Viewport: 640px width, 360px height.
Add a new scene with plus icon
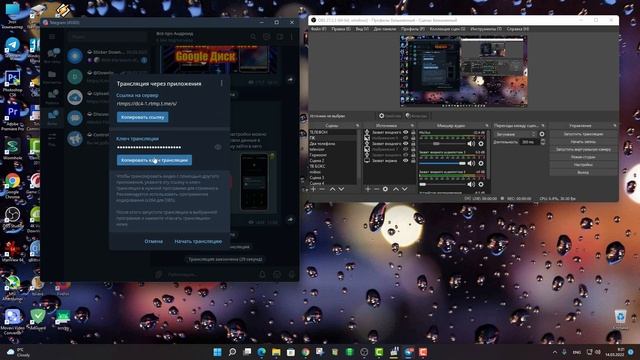(x=313, y=189)
